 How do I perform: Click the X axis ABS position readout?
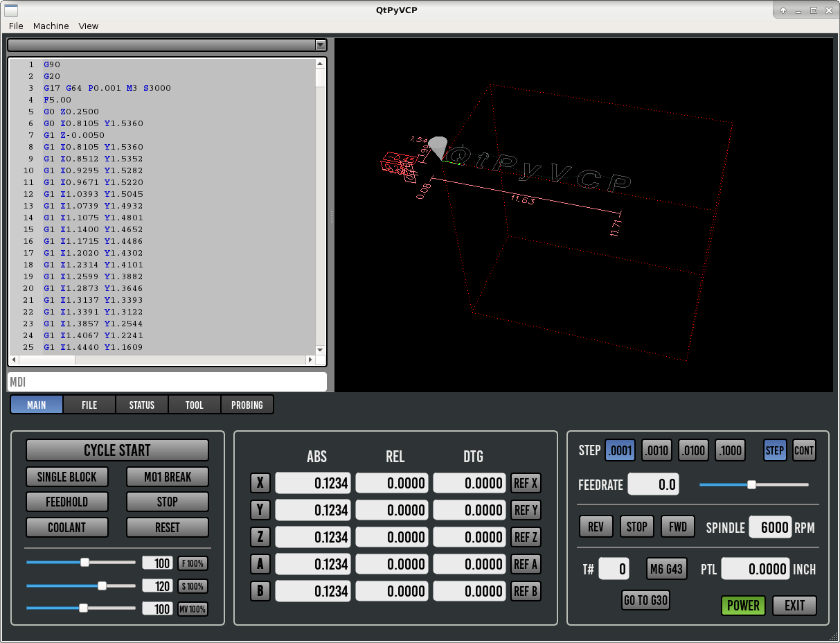(x=314, y=483)
